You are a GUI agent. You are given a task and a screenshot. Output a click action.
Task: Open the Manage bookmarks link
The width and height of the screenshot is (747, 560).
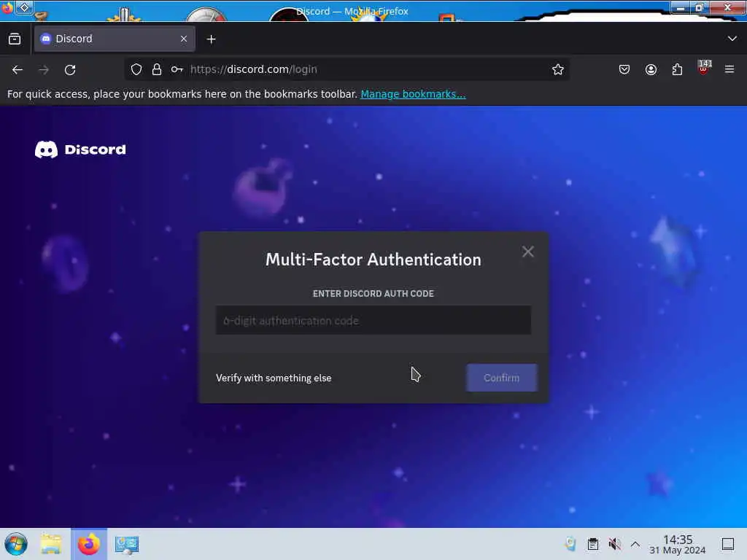[x=413, y=94]
